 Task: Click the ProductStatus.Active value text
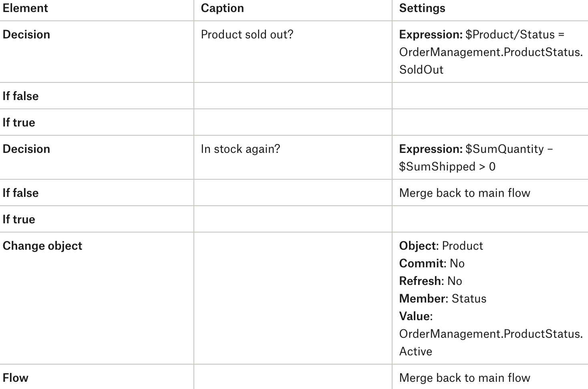pyautogui.click(x=491, y=343)
